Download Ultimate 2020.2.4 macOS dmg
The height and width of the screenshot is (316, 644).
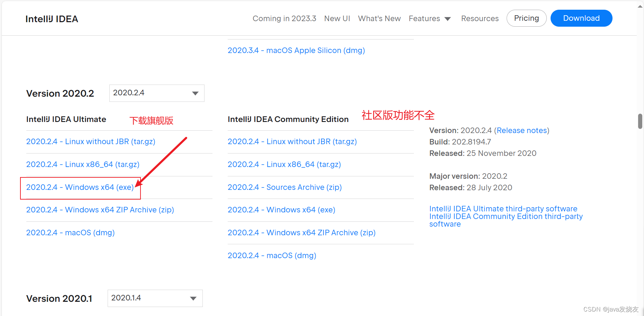(x=70, y=232)
